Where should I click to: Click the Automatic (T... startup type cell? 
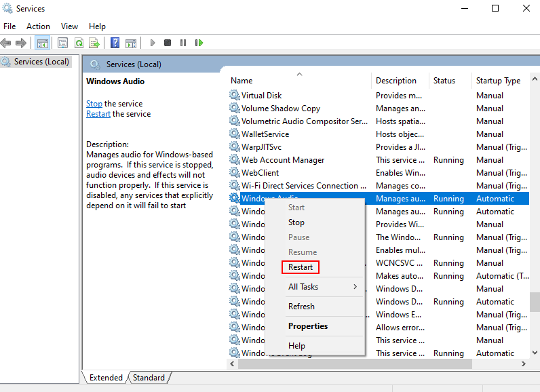[x=503, y=275]
